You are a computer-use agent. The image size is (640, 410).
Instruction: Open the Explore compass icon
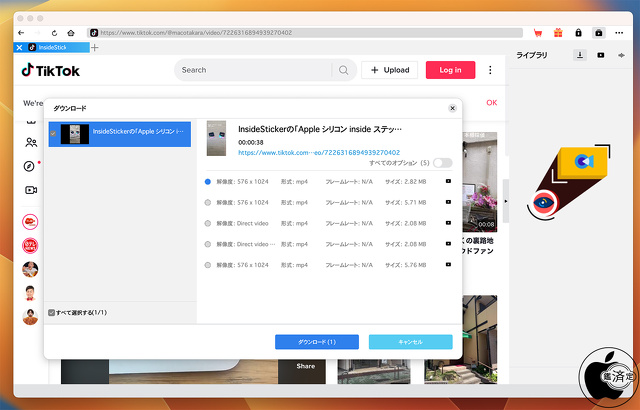coord(29,166)
